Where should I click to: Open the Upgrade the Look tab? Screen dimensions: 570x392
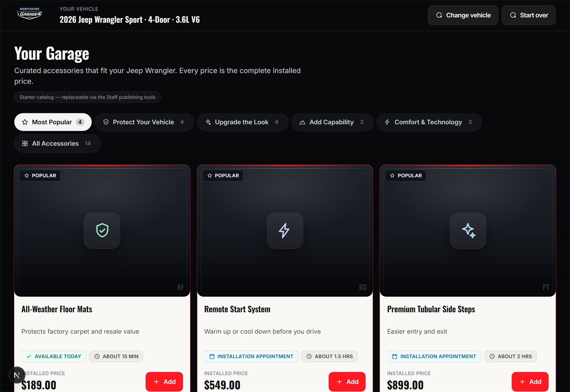(242, 122)
